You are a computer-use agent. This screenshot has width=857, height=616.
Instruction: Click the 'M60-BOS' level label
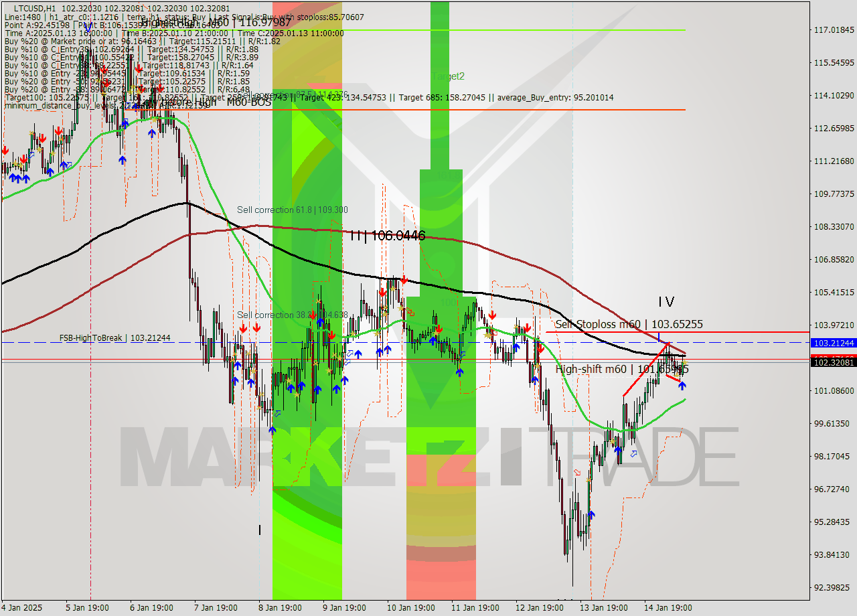tap(248, 102)
